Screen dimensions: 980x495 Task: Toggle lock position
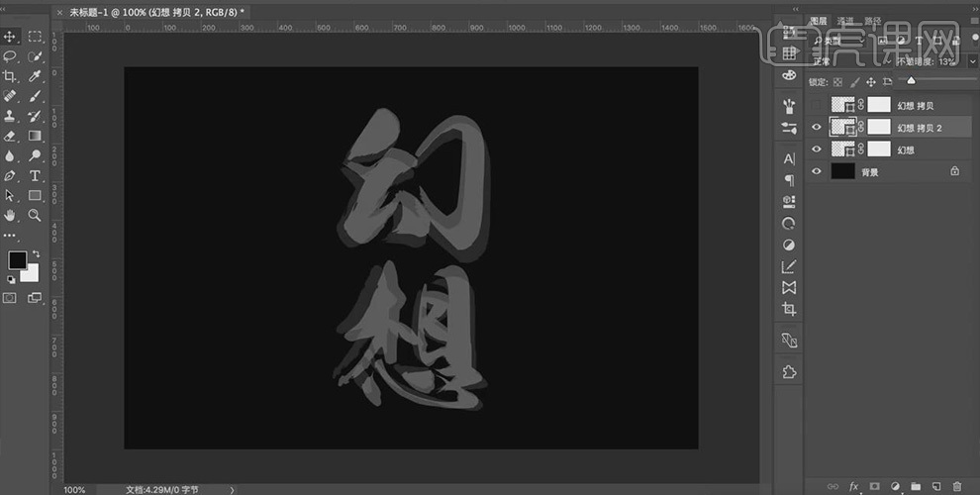[871, 82]
